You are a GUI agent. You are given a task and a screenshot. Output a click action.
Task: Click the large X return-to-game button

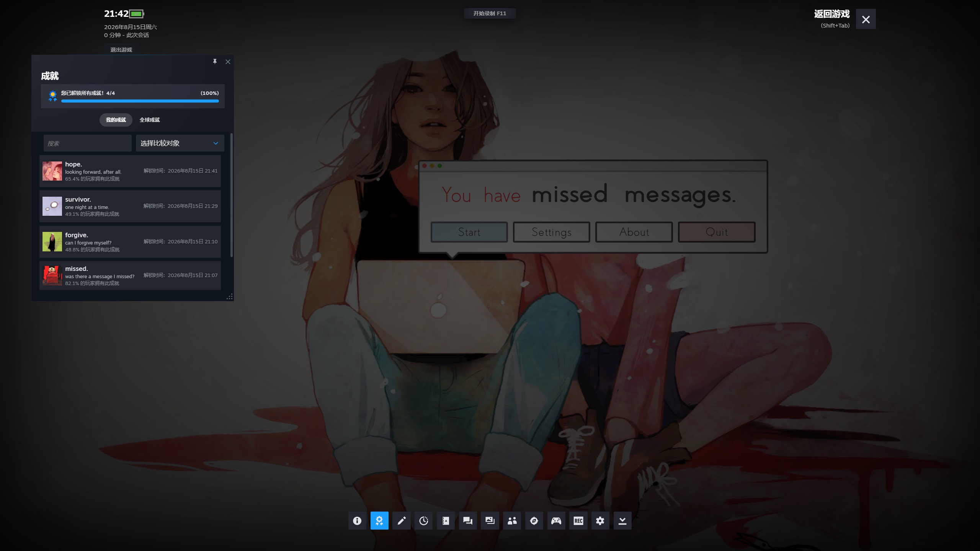coord(866,19)
